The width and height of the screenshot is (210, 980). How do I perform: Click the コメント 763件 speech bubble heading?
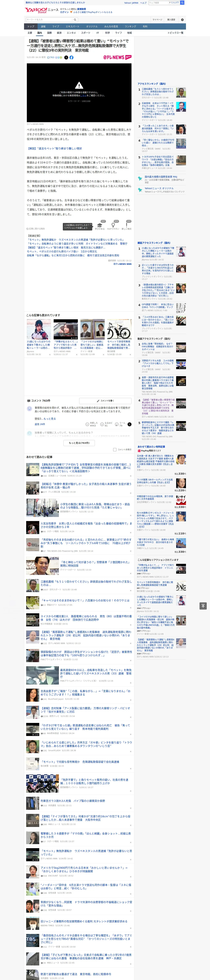[x=39, y=401]
